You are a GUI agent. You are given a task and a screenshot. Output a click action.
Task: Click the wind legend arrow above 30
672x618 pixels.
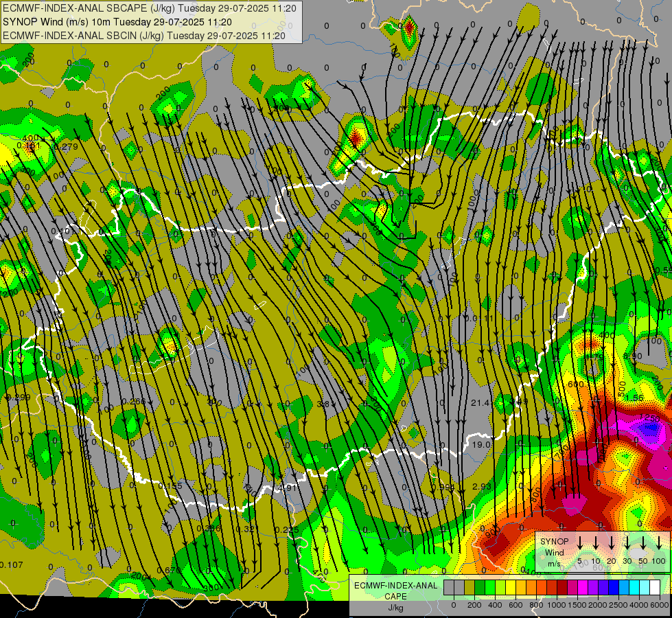[627, 543]
